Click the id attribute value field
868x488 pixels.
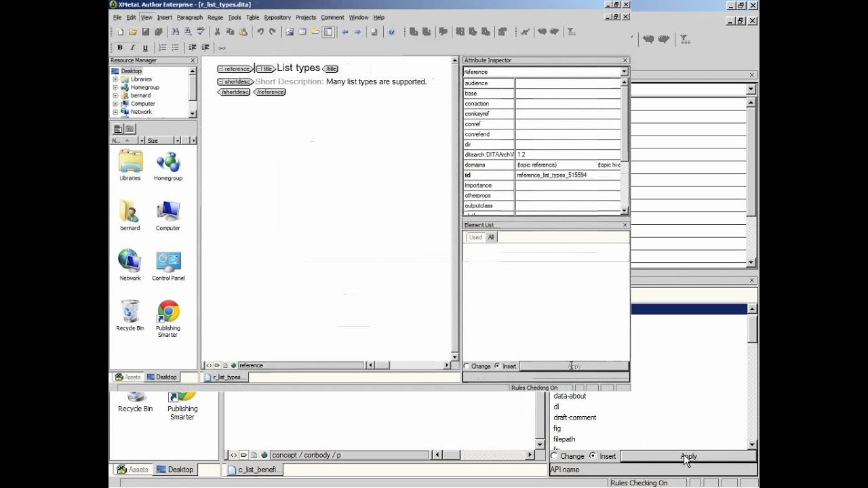tap(568, 175)
